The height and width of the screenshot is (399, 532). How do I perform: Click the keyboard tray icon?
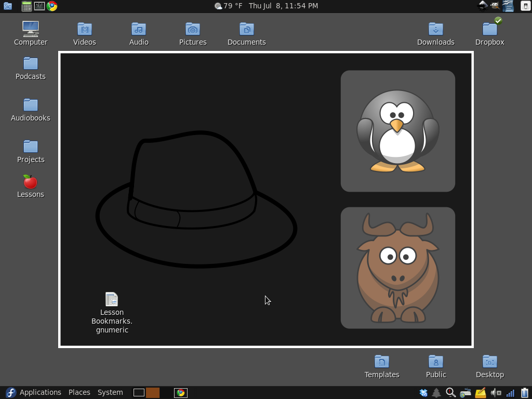tap(465, 393)
